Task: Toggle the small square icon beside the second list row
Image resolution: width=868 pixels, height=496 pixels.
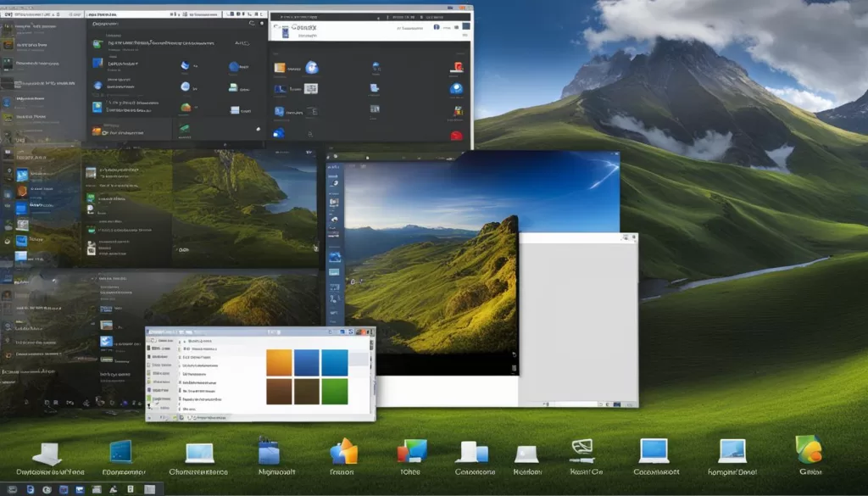Action: coord(181,349)
